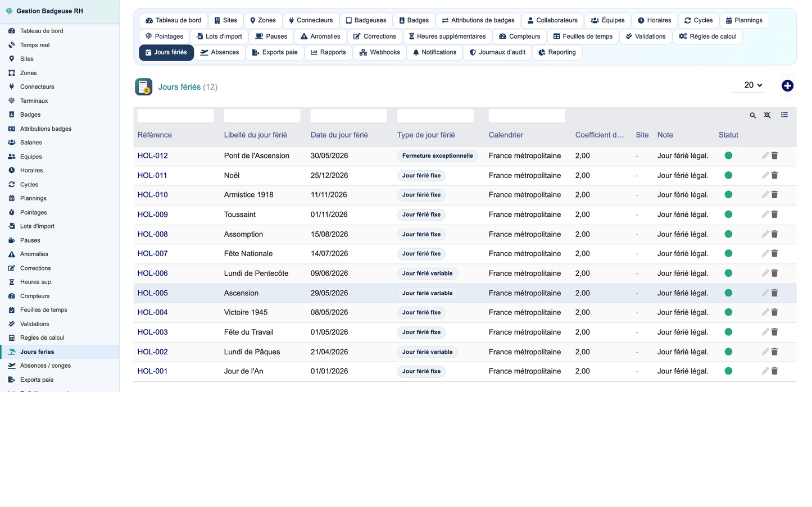Click the search magnifier icon in table header
This screenshot has width=812, height=507.
pos(753,115)
